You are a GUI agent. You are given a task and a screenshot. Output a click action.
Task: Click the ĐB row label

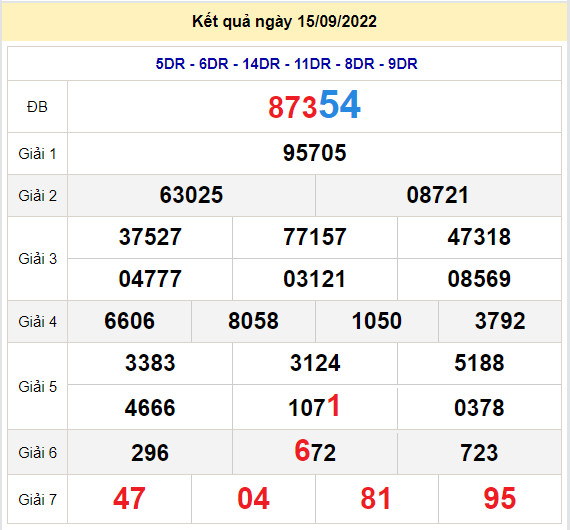coord(37,107)
